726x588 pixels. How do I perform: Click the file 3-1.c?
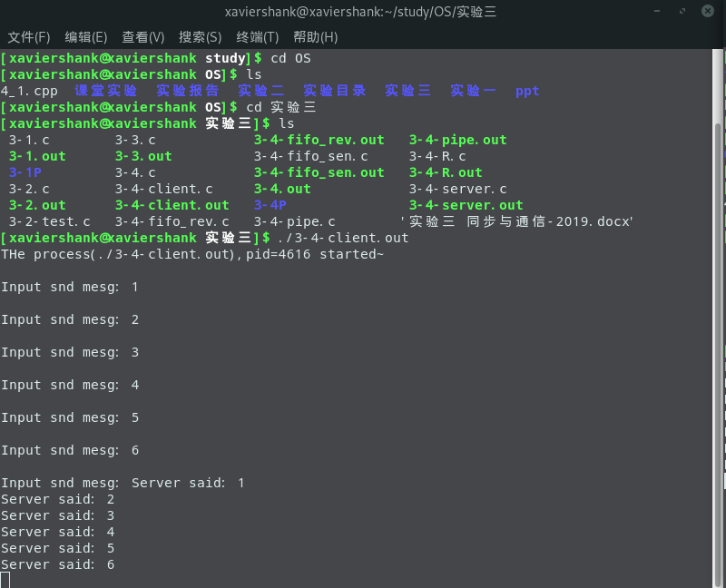coord(29,140)
